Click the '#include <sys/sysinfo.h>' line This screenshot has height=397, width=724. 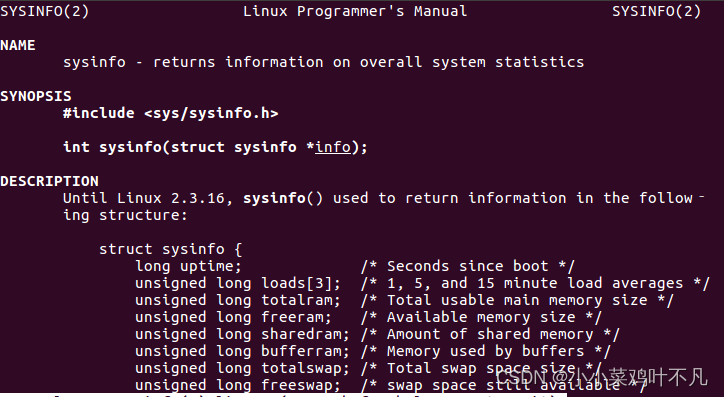pos(170,113)
